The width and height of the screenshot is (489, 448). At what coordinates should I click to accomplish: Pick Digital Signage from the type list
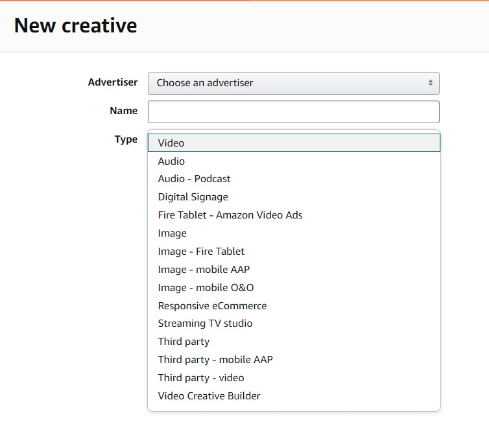(x=193, y=197)
